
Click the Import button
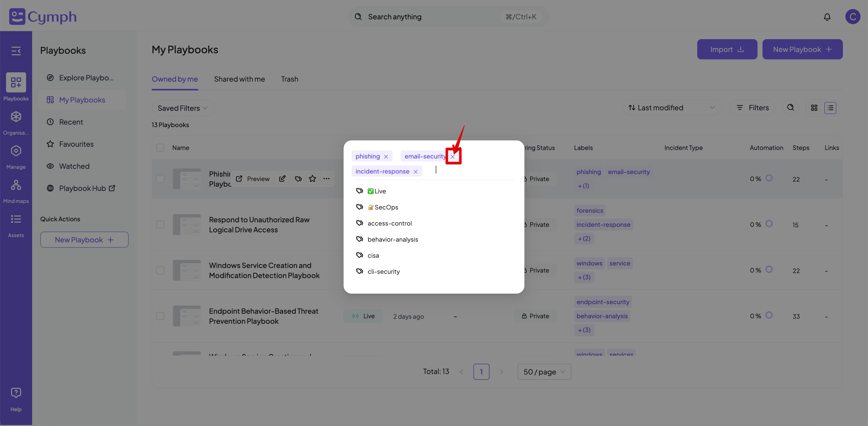coord(727,49)
